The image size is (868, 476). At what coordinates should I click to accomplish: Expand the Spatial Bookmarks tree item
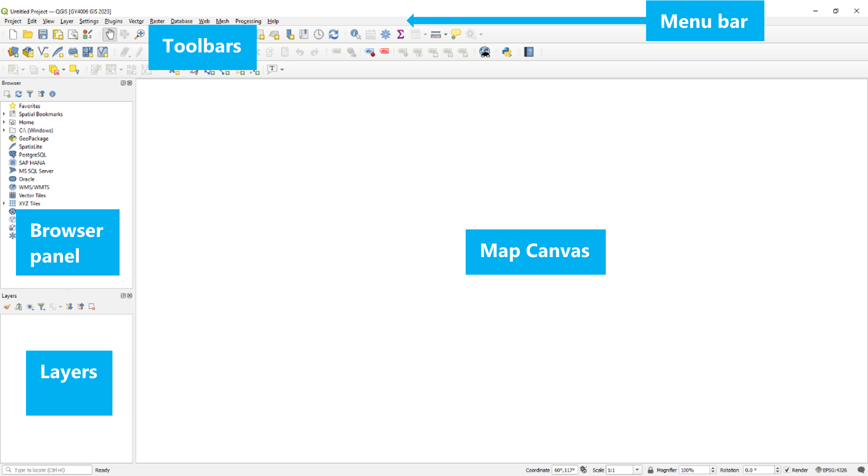4,114
